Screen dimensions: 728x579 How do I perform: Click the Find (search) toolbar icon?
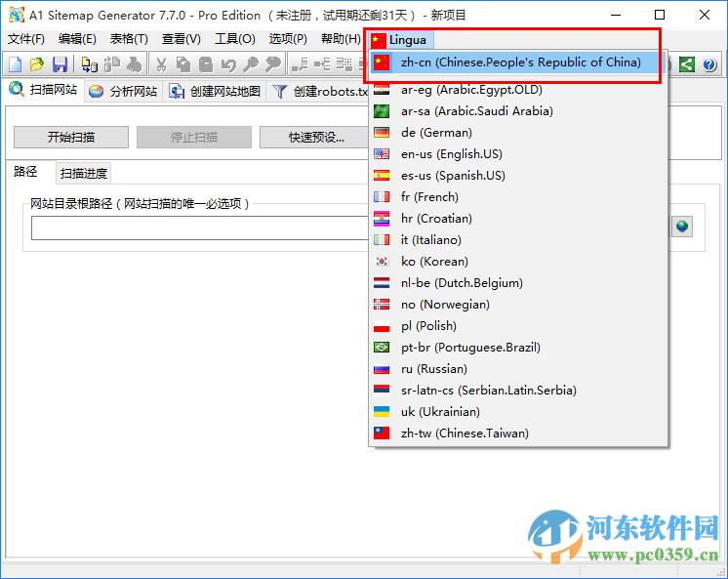click(251, 64)
